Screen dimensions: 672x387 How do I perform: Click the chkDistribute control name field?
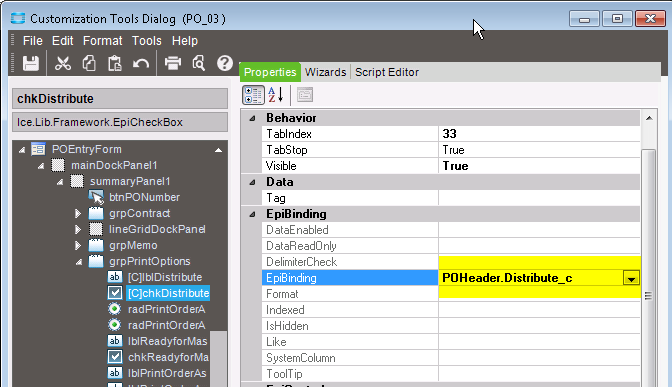click(120, 99)
